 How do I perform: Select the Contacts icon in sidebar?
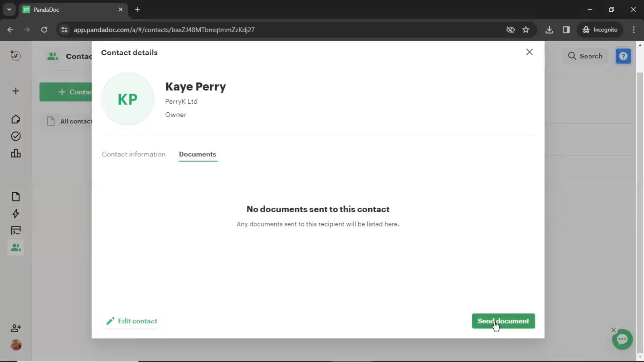tap(15, 247)
